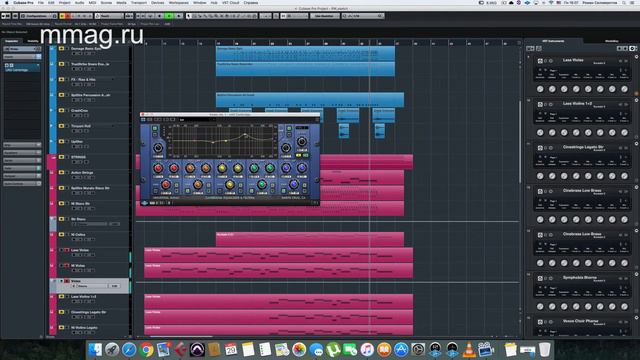Click the blue high band lower knob in EQ
Screen dimensions: 640x360
click(x=293, y=185)
